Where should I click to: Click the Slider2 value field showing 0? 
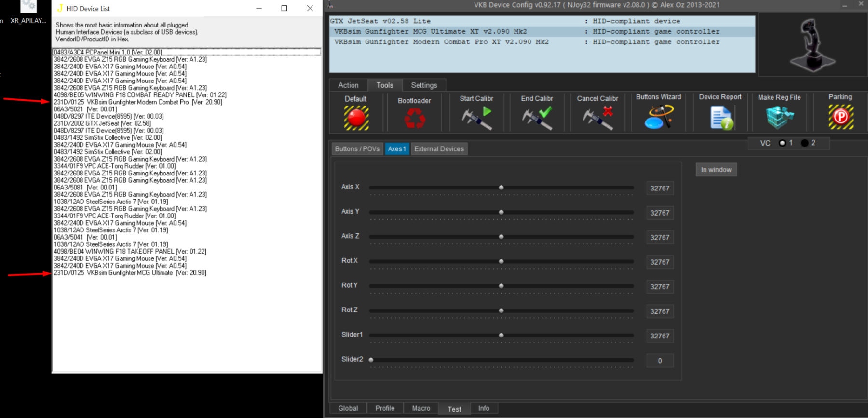pyautogui.click(x=660, y=361)
